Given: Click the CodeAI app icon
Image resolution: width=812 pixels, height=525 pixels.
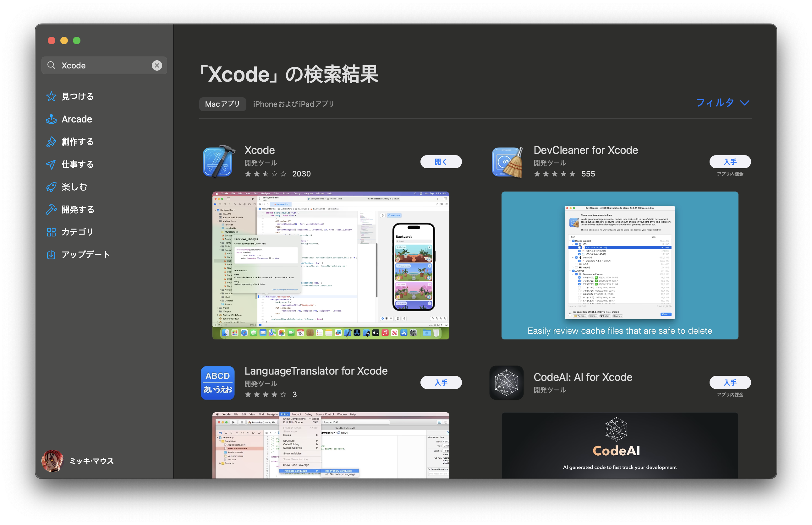Looking at the screenshot, I should 507,383.
